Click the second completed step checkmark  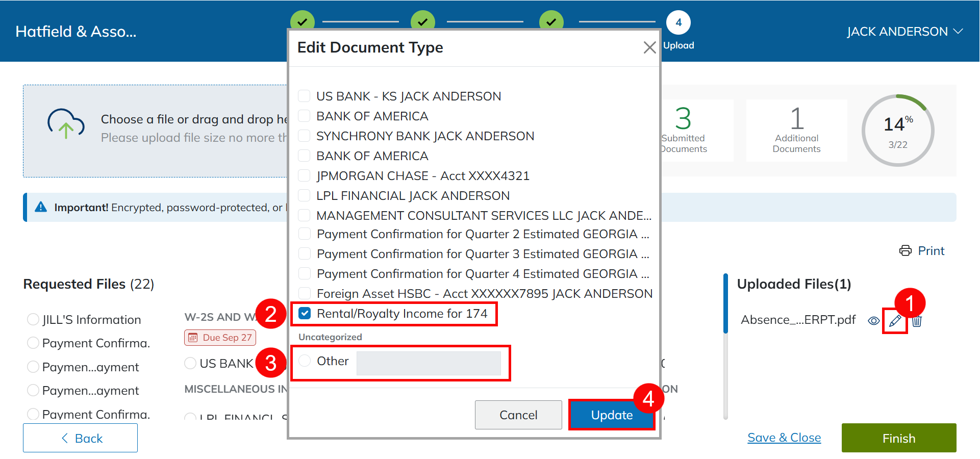pyautogui.click(x=423, y=22)
